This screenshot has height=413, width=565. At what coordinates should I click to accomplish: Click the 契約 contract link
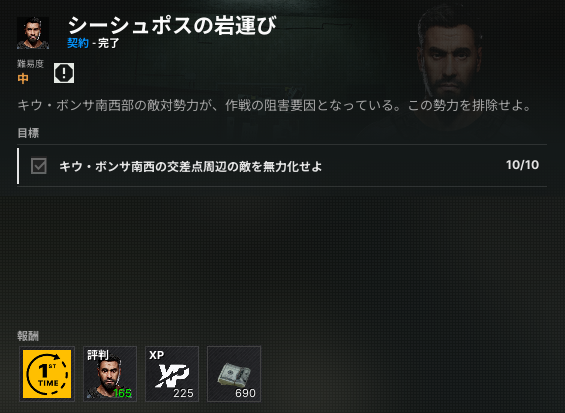click(78, 43)
